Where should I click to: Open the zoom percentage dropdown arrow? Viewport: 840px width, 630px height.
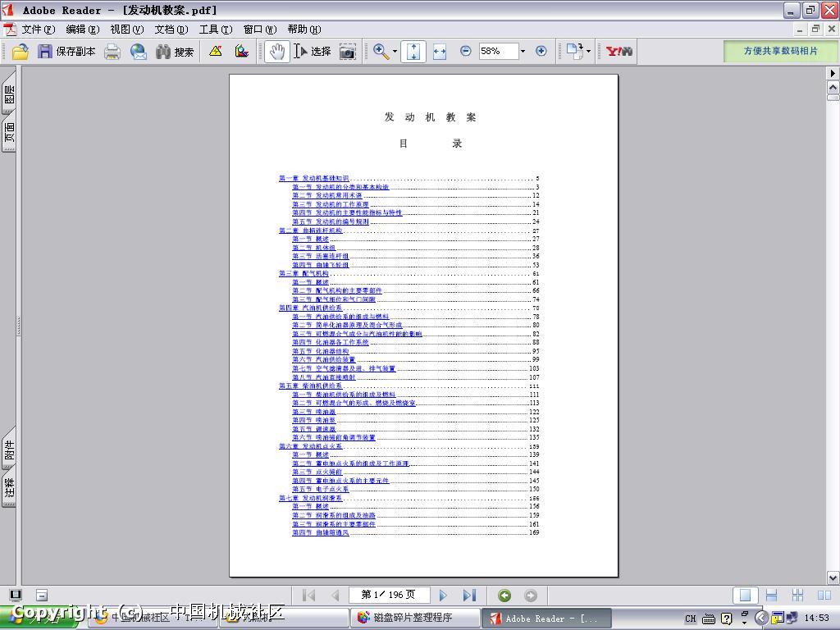pyautogui.click(x=523, y=52)
